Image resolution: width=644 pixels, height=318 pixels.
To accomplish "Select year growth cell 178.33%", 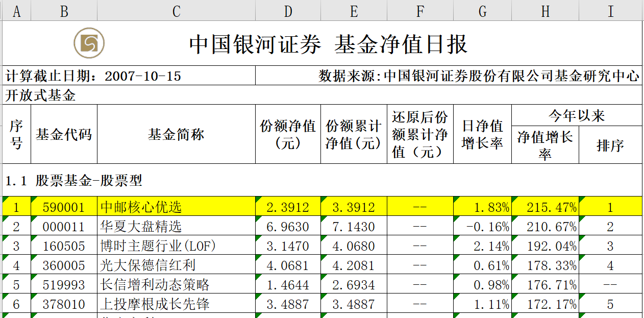I will (x=545, y=265).
